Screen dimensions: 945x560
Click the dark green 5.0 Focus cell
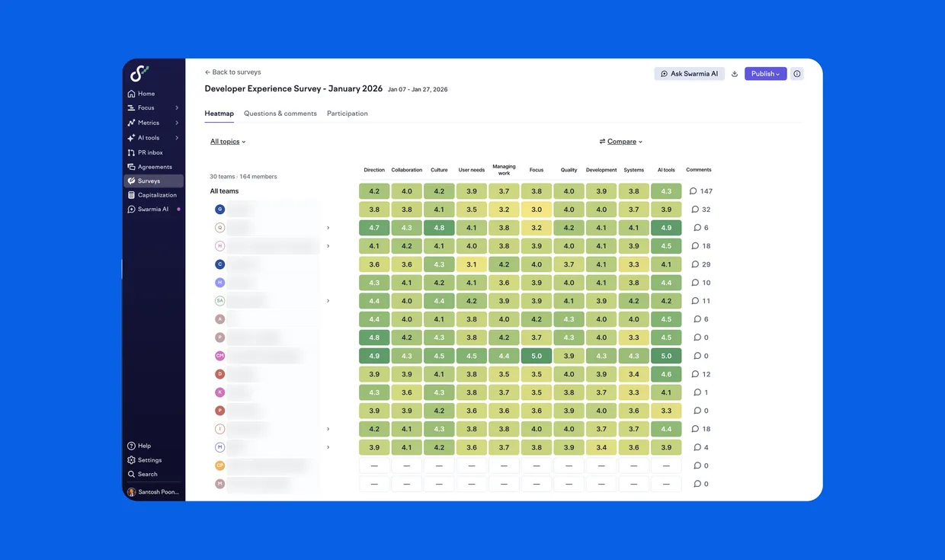tap(537, 356)
